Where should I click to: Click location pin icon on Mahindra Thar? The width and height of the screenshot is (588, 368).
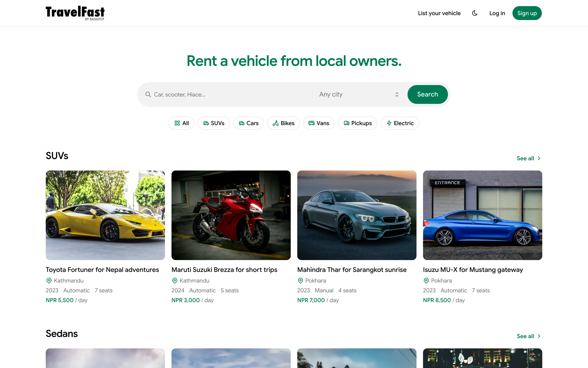point(300,281)
